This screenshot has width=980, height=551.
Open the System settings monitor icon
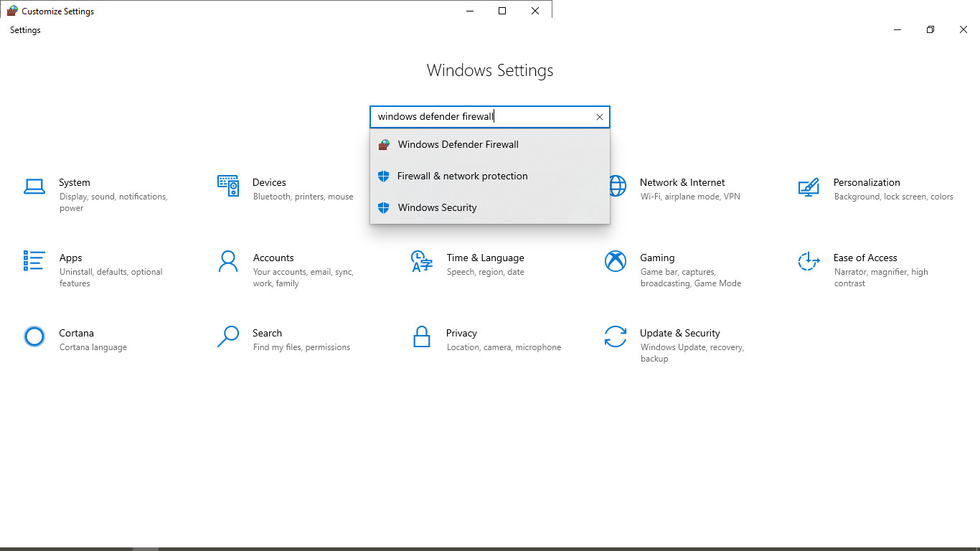click(34, 187)
